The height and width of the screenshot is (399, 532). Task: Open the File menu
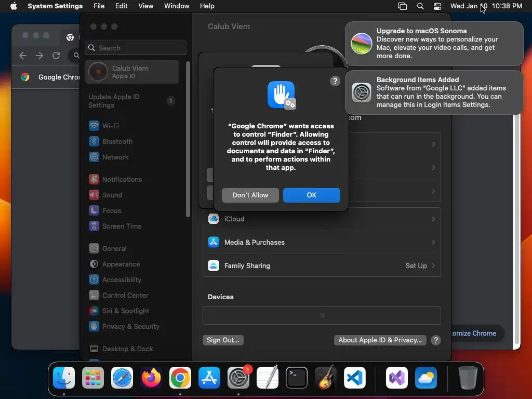pos(99,6)
